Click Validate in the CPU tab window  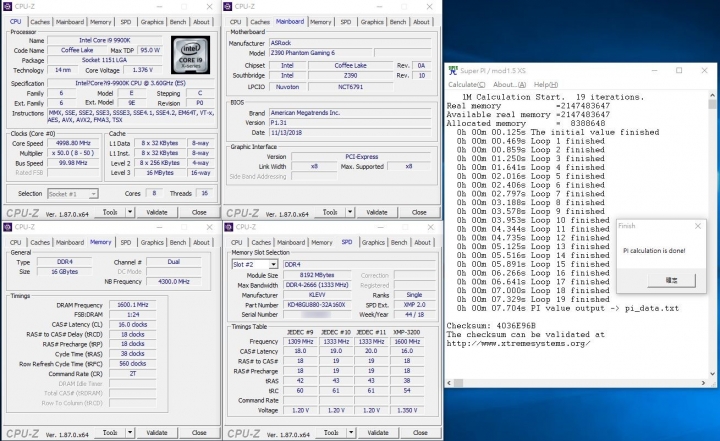(157, 212)
